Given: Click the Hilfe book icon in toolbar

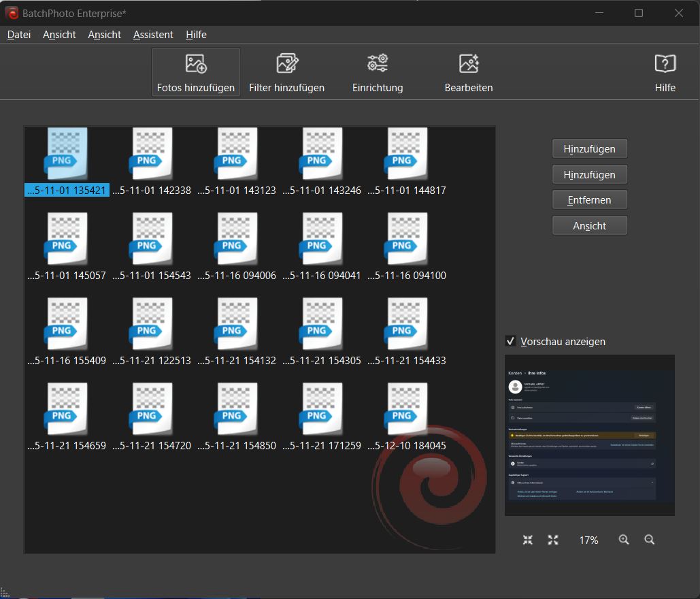Looking at the screenshot, I should pyautogui.click(x=665, y=65).
